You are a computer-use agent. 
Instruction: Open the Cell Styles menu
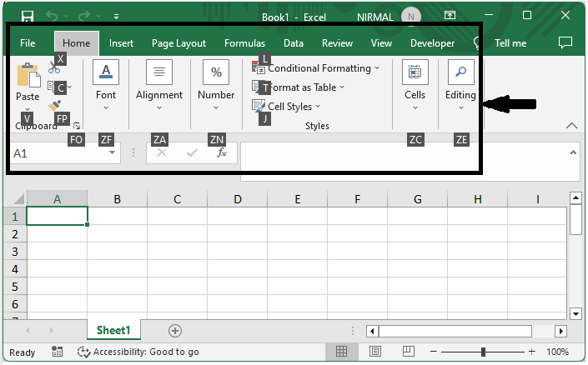[x=286, y=107]
